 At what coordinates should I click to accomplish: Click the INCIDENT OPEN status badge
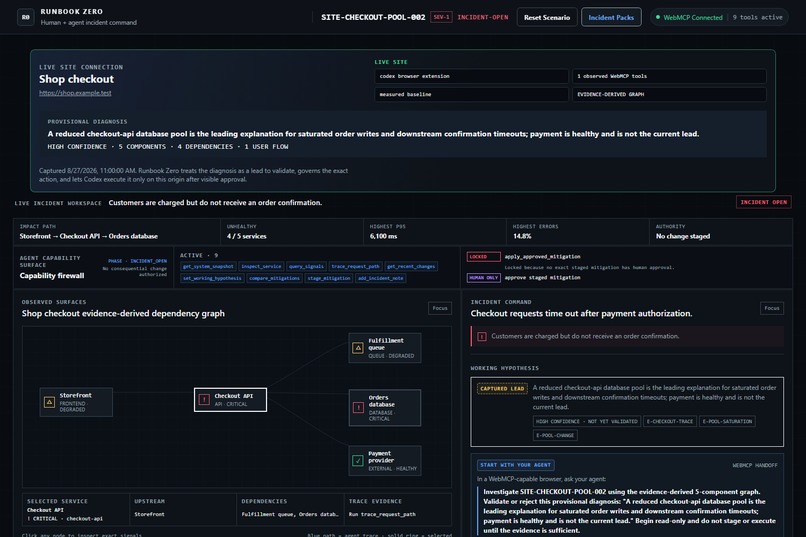click(763, 202)
